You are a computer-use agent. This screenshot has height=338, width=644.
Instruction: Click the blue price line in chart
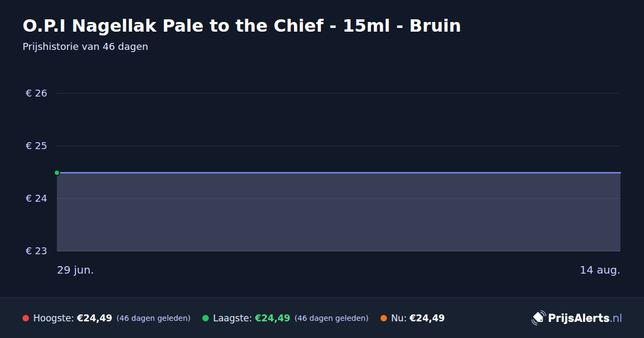coord(338,173)
